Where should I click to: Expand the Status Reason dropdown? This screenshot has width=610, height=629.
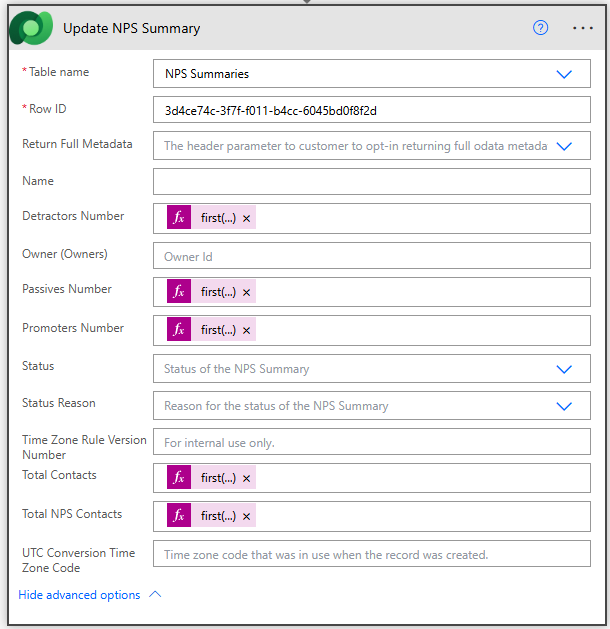[564, 406]
